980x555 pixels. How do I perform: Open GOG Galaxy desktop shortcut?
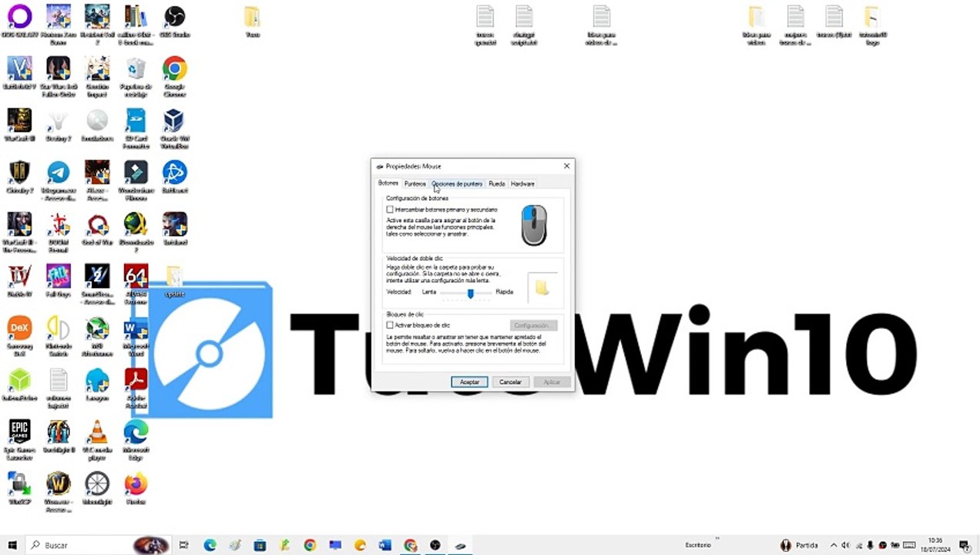(19, 22)
